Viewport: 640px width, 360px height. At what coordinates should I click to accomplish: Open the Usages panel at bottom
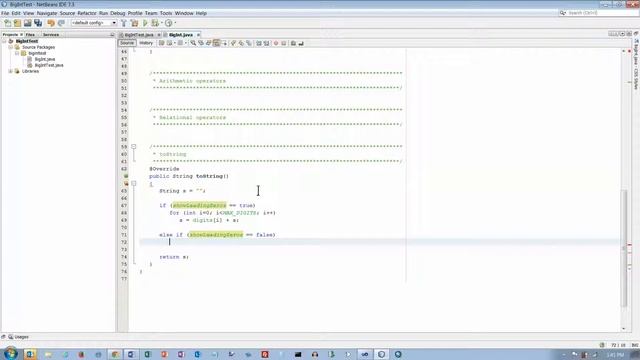18,337
